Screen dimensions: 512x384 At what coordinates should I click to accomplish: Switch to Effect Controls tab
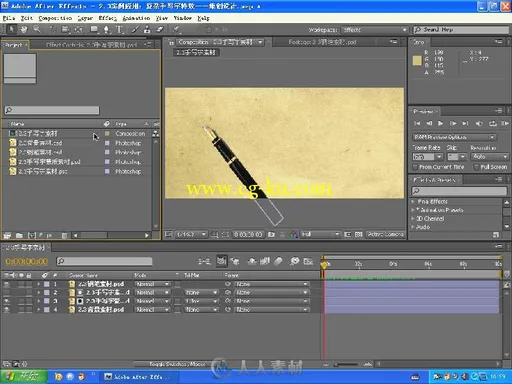click(91, 45)
